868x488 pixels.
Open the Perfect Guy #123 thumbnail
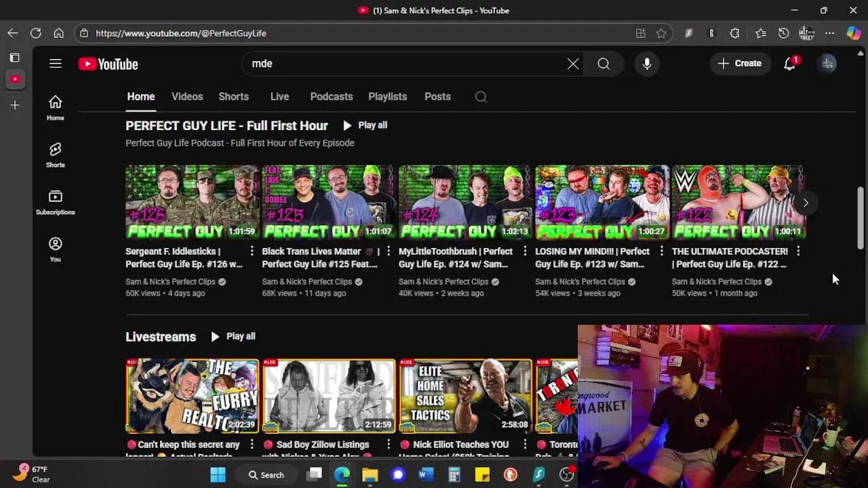602,202
